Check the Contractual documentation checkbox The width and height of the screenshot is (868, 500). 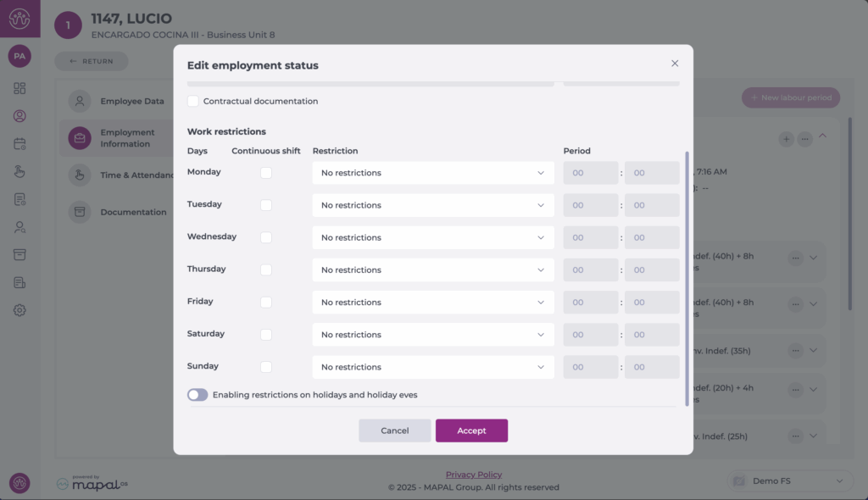(193, 102)
